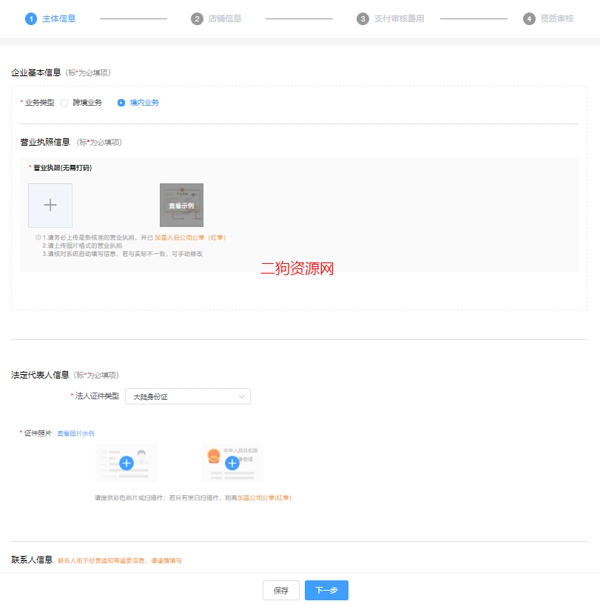This screenshot has width=600, height=604.
Task: Click the 证件照片 label
Action: [38, 433]
